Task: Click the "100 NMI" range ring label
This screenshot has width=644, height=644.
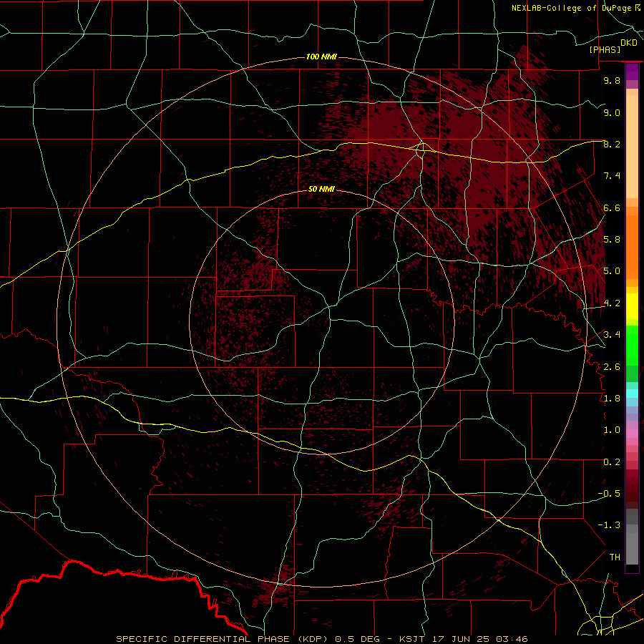Action: click(x=321, y=57)
